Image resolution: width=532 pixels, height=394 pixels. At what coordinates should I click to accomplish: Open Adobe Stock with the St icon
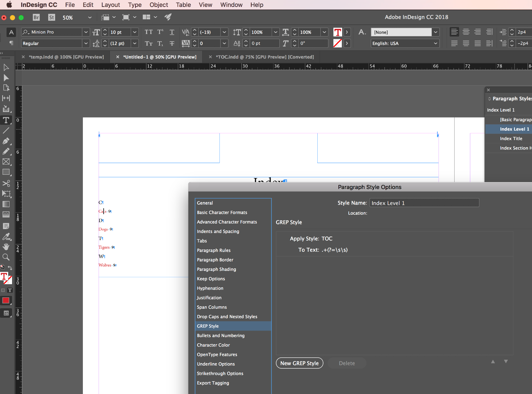point(51,17)
